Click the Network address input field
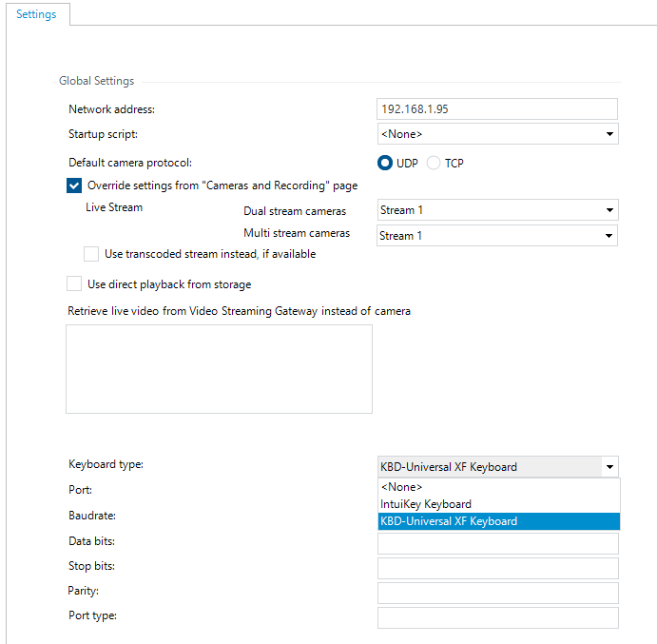The image size is (657, 644). tap(497, 108)
